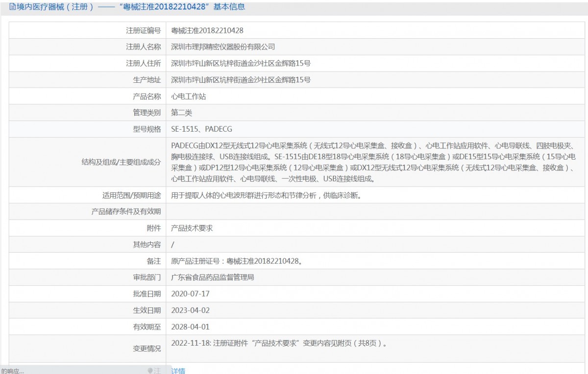The width and height of the screenshot is (588, 374).
Task: Select the product name 心电工作站
Action: pyautogui.click(x=188, y=96)
